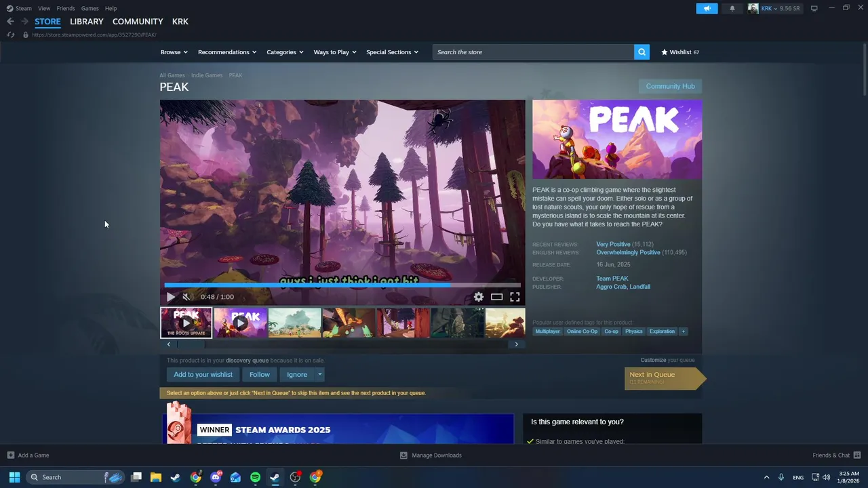This screenshot has width=868, height=488.
Task: Expand the Categories dropdown
Action: [x=285, y=52]
